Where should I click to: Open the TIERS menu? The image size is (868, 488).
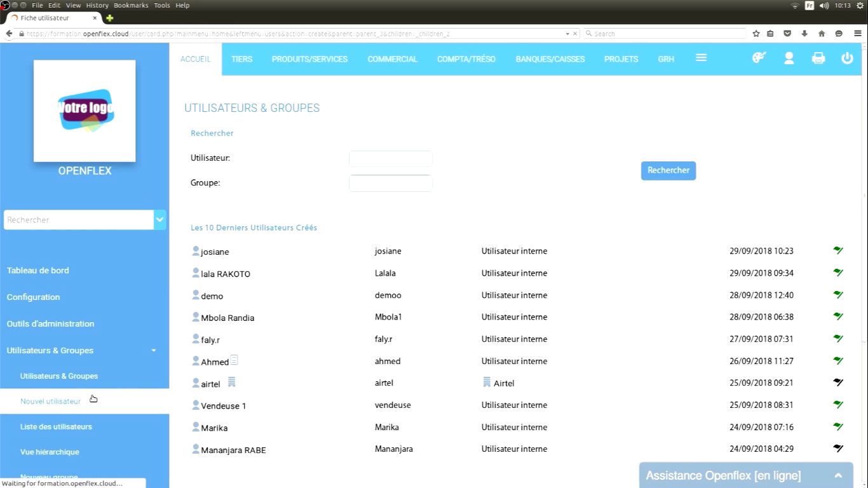[x=241, y=59]
